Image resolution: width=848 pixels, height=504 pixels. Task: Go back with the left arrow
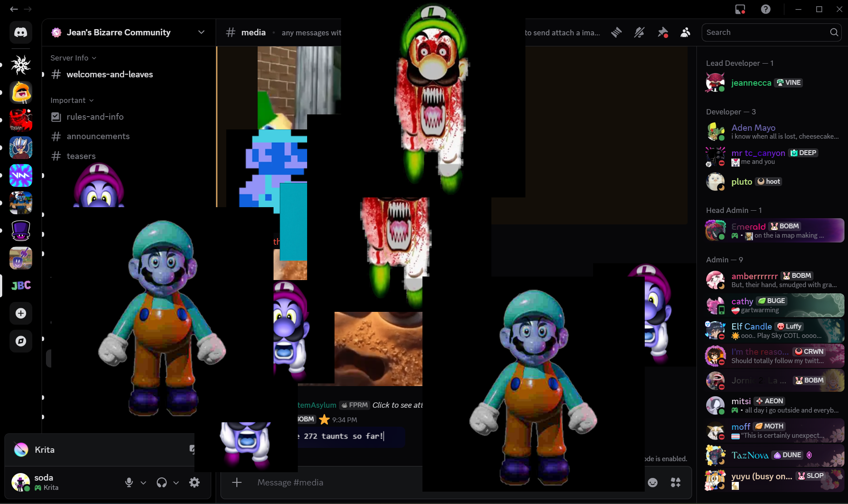click(14, 9)
